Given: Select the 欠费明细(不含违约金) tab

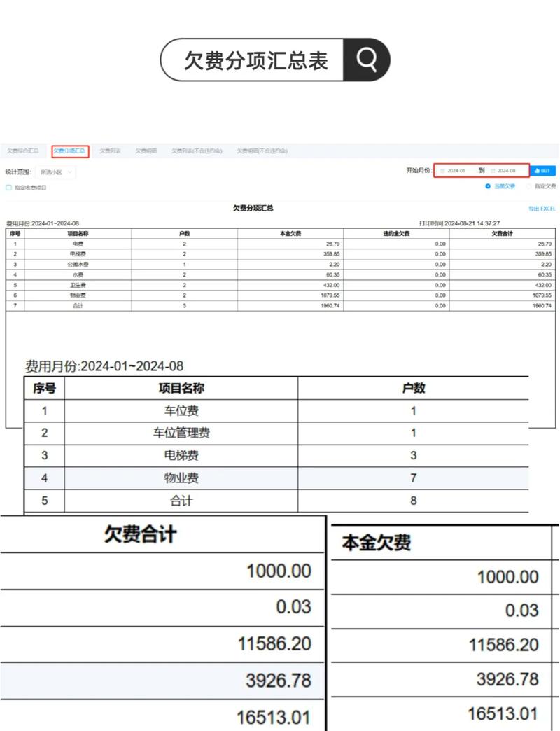Looking at the screenshot, I should coord(262,151).
